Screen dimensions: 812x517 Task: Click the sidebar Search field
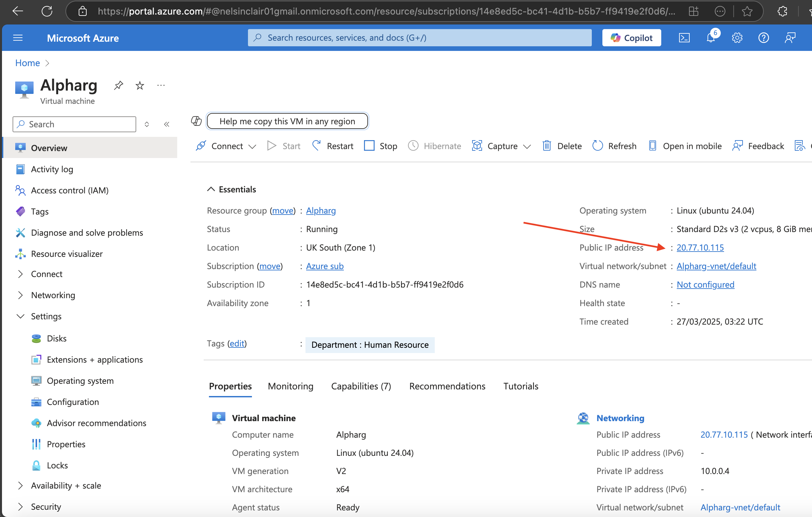pyautogui.click(x=74, y=124)
